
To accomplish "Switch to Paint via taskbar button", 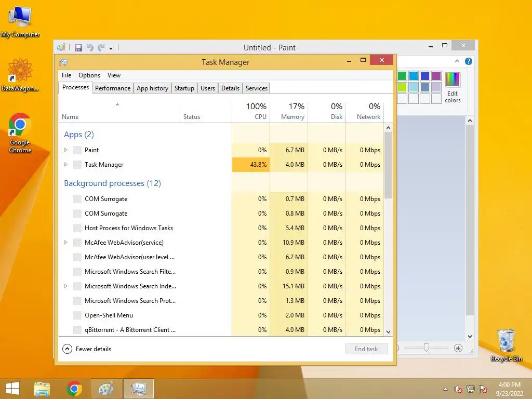I will point(106,389).
